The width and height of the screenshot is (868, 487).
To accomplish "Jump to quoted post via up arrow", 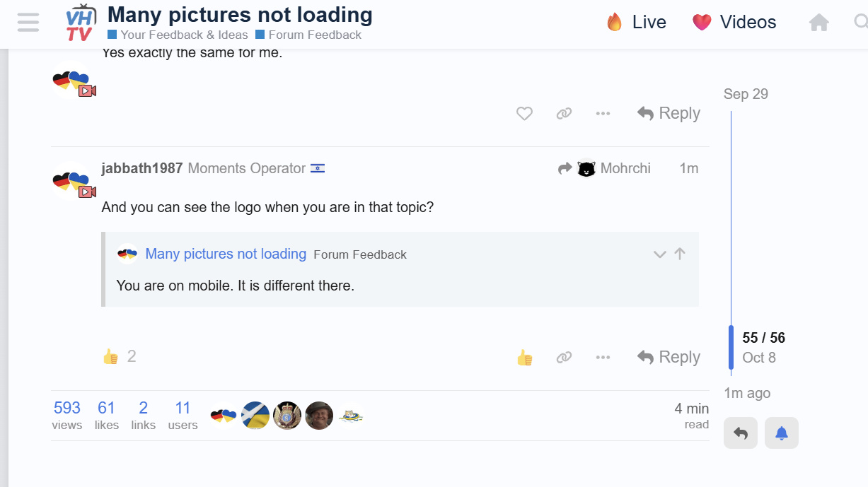I will click(x=680, y=254).
